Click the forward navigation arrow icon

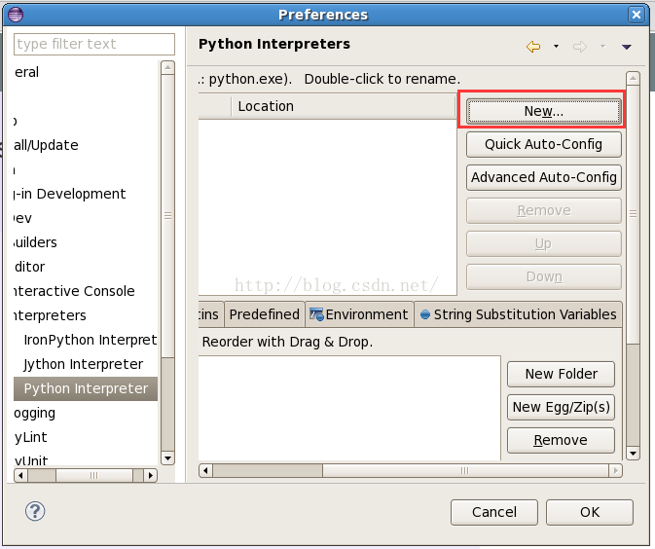(x=580, y=46)
